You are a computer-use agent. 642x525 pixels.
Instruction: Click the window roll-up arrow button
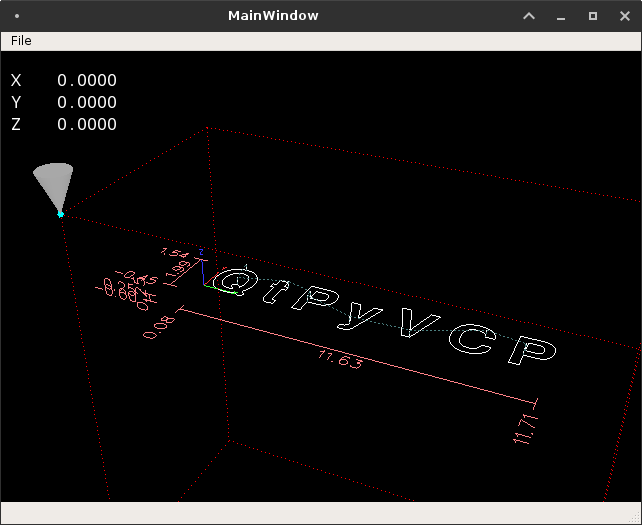tap(529, 16)
